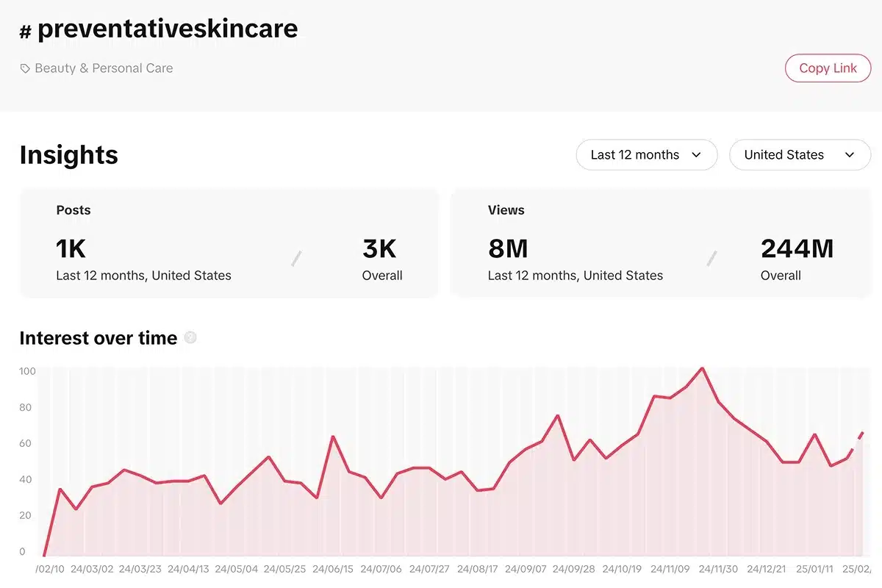Image resolution: width=882 pixels, height=588 pixels.
Task: Click the slash divider icon in Views card
Action: coord(711,258)
